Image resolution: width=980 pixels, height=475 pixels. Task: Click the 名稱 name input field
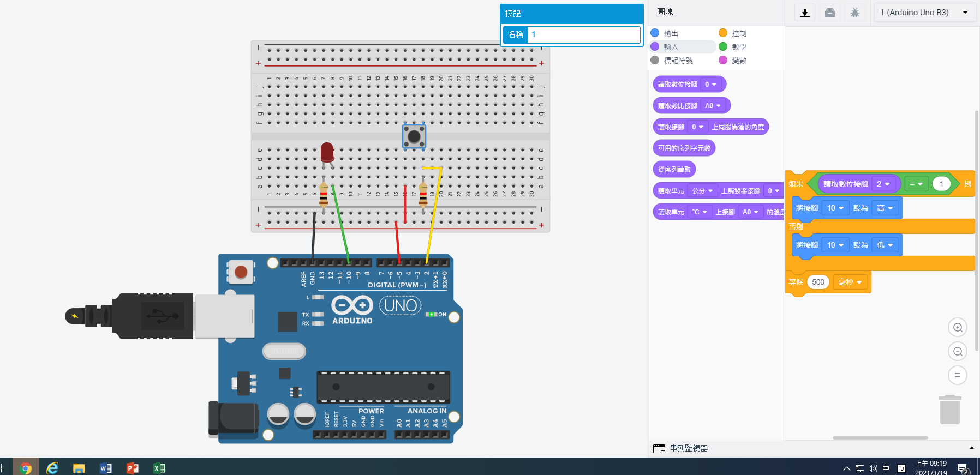[x=584, y=34]
